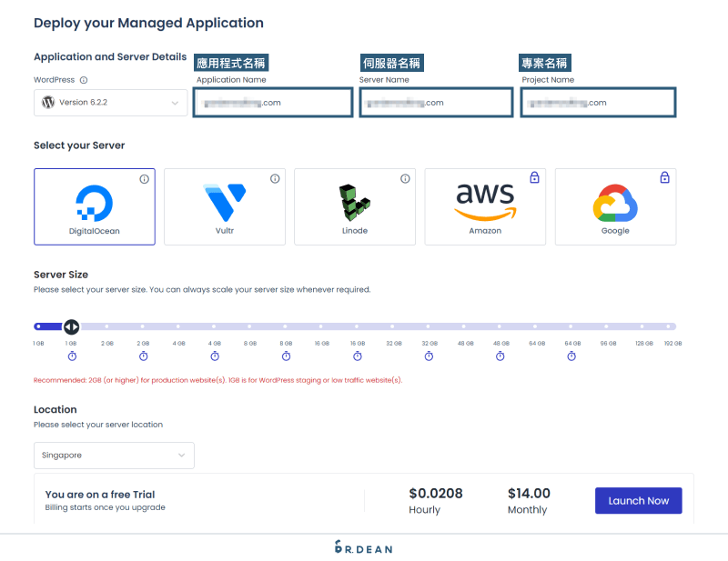Click the Application Name input field

point(272,102)
